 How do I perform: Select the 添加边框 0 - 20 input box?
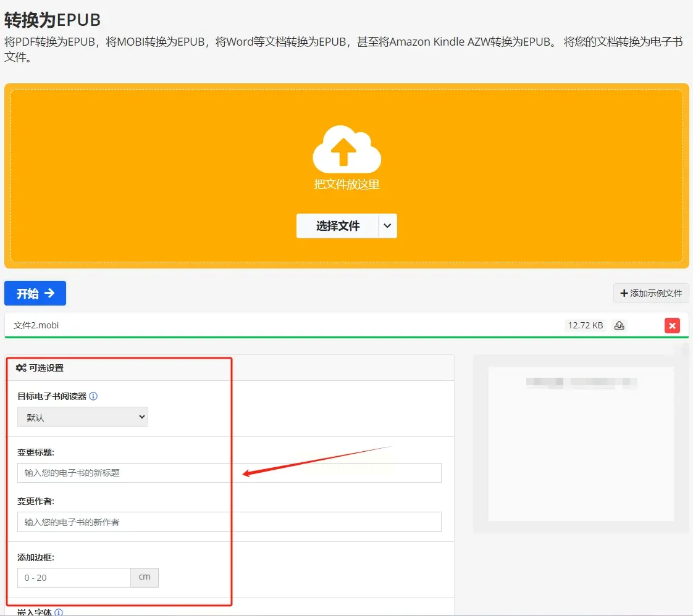tap(74, 578)
